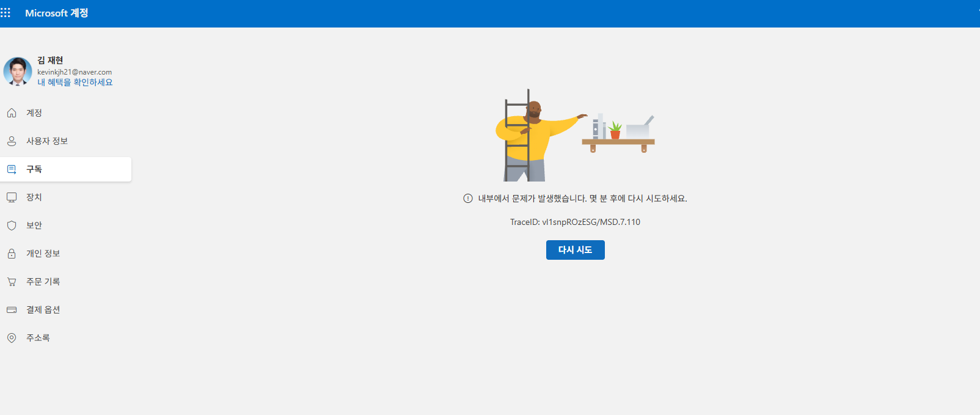Image resolution: width=980 pixels, height=415 pixels.
Task: Click the lock icon beside 개인 정보
Action: pyautogui.click(x=12, y=254)
